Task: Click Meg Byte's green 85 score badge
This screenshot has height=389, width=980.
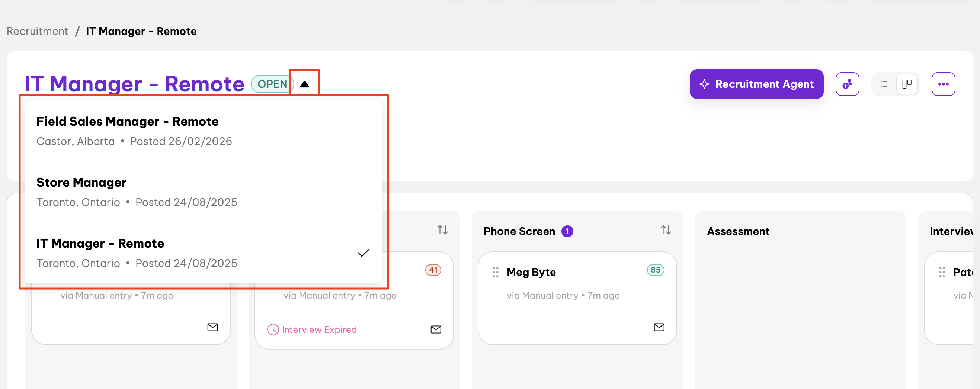Action: tap(656, 270)
